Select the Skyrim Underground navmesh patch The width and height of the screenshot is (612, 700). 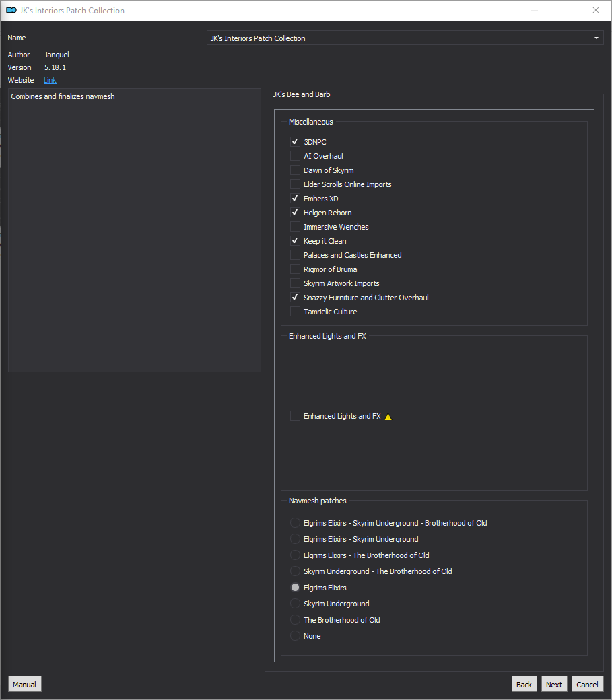click(295, 604)
